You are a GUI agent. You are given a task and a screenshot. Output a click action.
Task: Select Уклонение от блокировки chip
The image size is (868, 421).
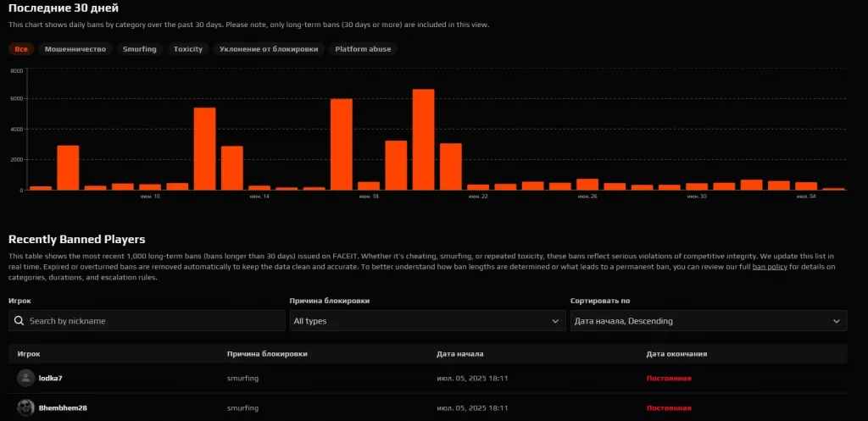(x=269, y=49)
